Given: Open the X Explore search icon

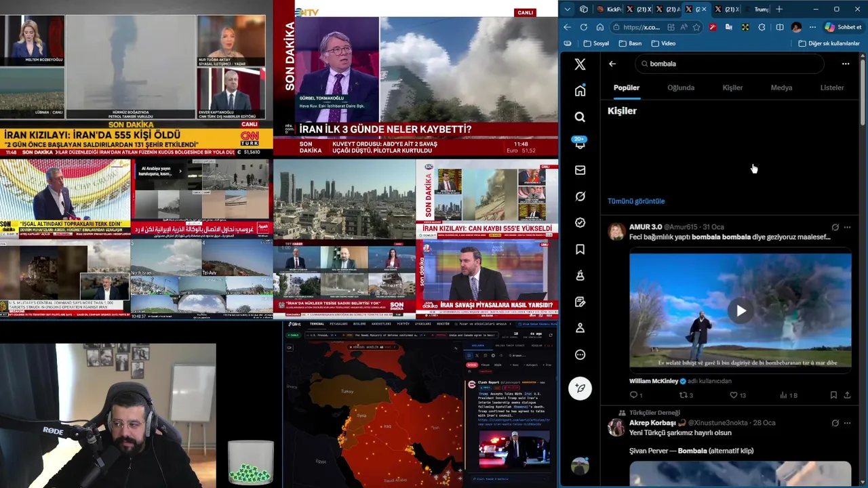Looking at the screenshot, I should click(x=580, y=117).
